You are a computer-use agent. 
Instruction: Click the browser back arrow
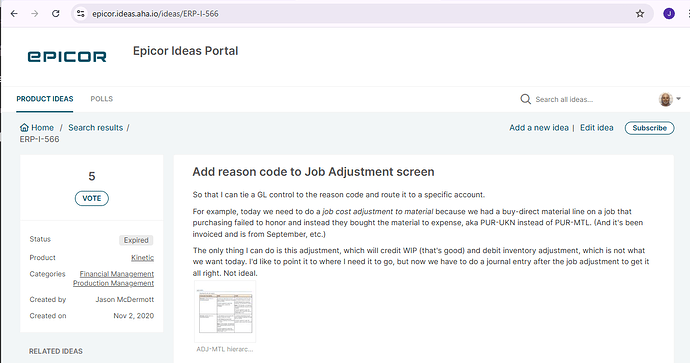coord(14,14)
